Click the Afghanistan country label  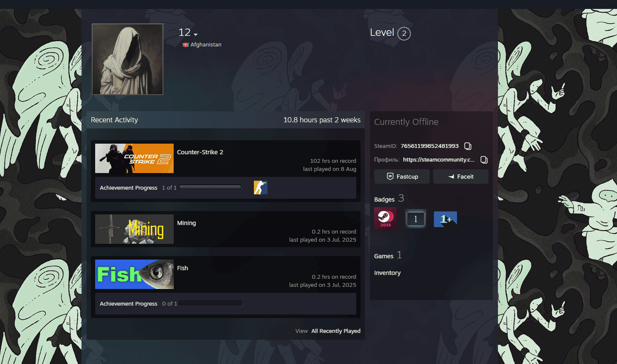coord(206,45)
